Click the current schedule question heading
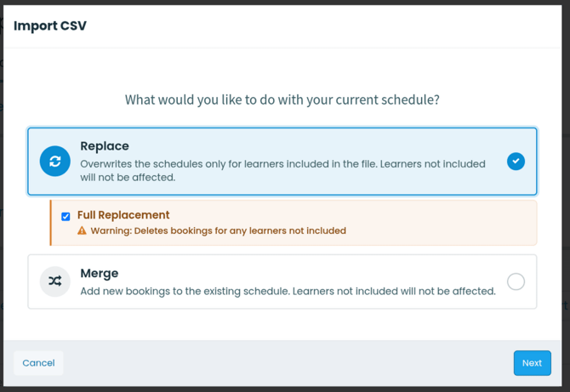The width and height of the screenshot is (570, 392). coord(282,99)
